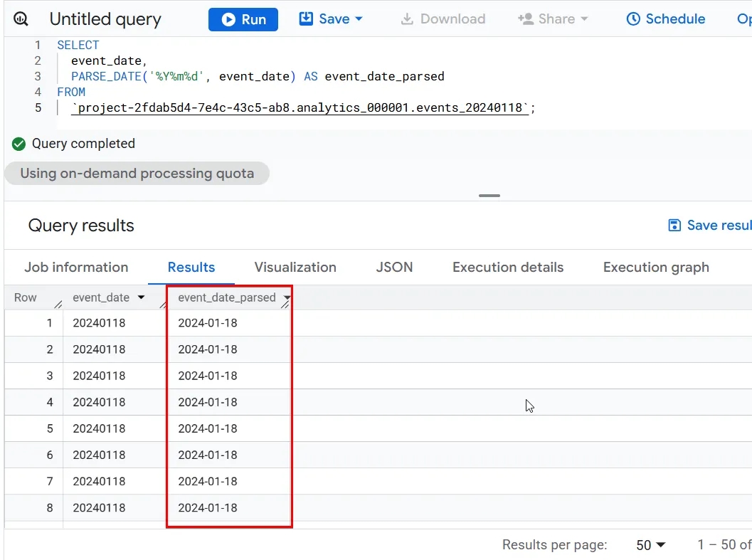Viewport: 752px width, 560px height.
Task: Click the Download arrow icon
Action: point(407,19)
